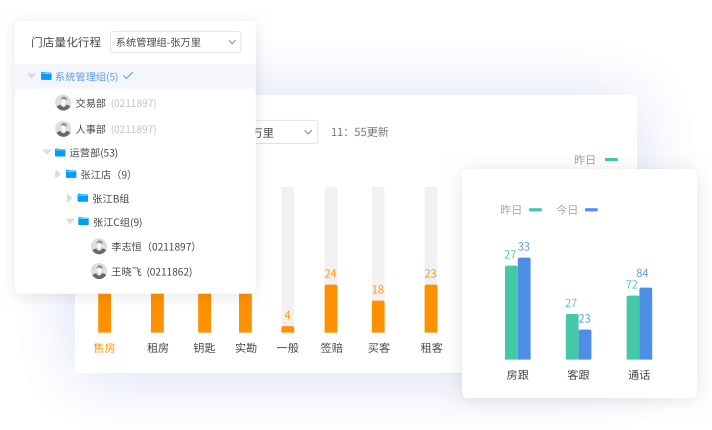Click the 运营部 folder icon
This screenshot has width=712, height=430.
61,152
